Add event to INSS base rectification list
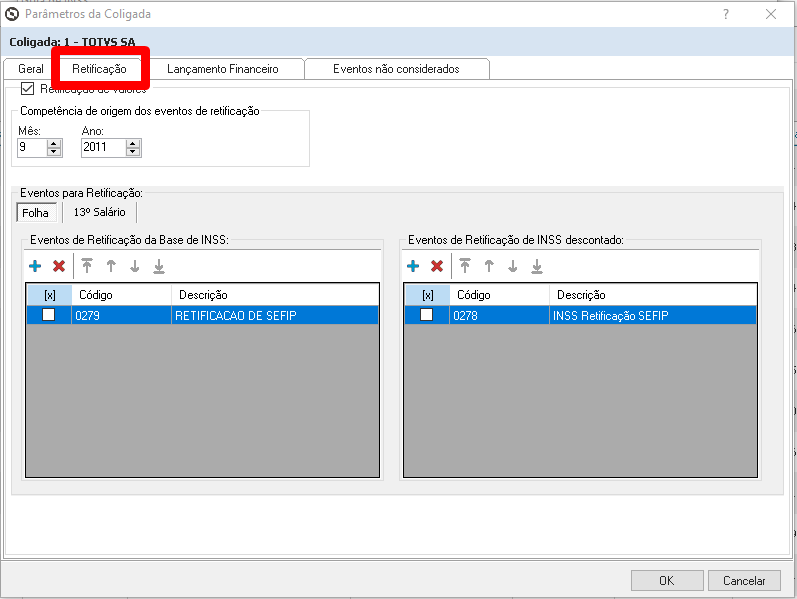This screenshot has width=797, height=599. 35,266
